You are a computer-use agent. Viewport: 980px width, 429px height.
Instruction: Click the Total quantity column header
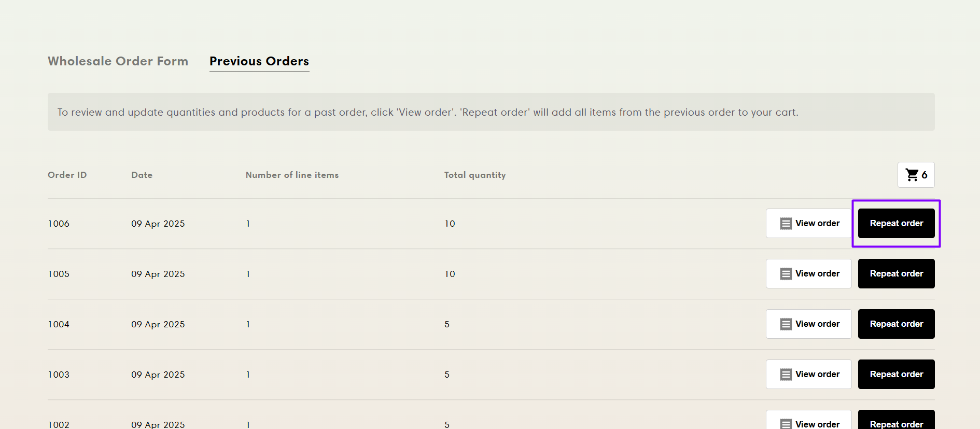tap(474, 175)
